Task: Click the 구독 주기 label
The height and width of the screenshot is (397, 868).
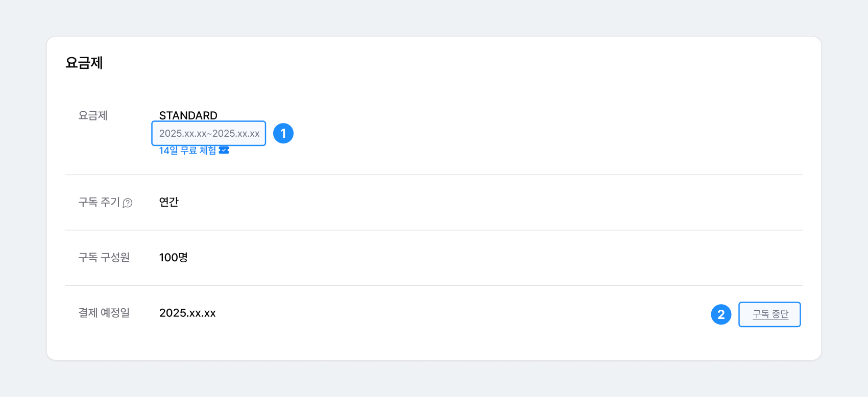Action: 99,202
